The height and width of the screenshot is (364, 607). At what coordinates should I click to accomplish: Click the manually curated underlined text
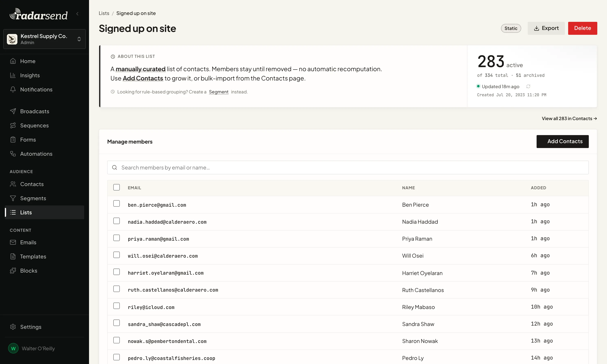point(141,69)
